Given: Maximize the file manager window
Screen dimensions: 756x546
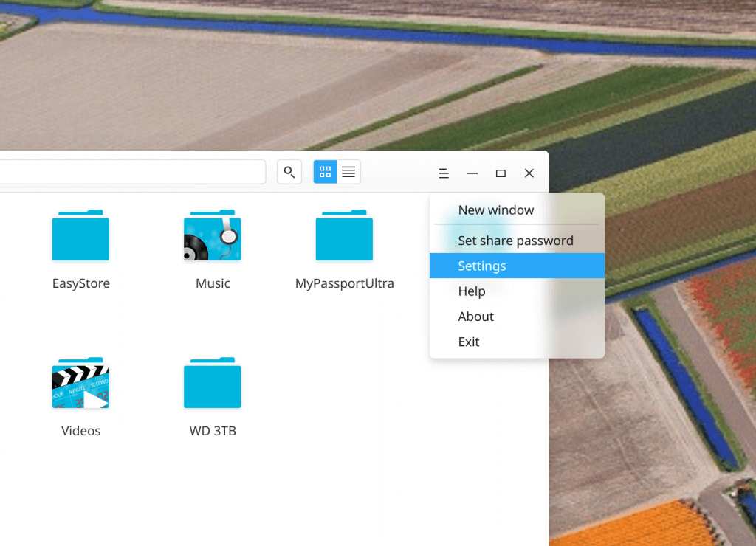Looking at the screenshot, I should point(501,173).
